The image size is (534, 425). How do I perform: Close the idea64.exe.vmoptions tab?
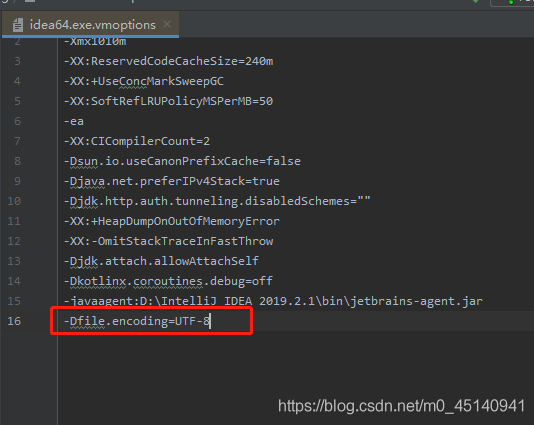point(167,24)
